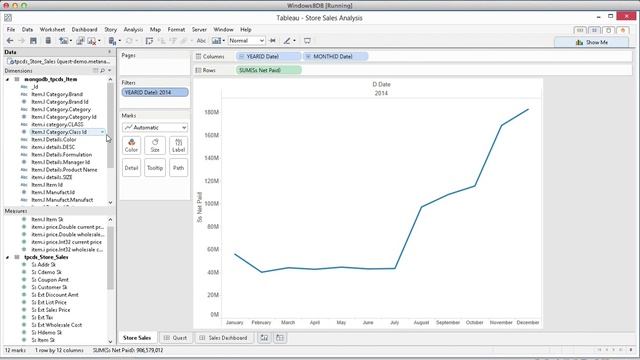Click the New Dashboard tab icon at bottom

280,338
